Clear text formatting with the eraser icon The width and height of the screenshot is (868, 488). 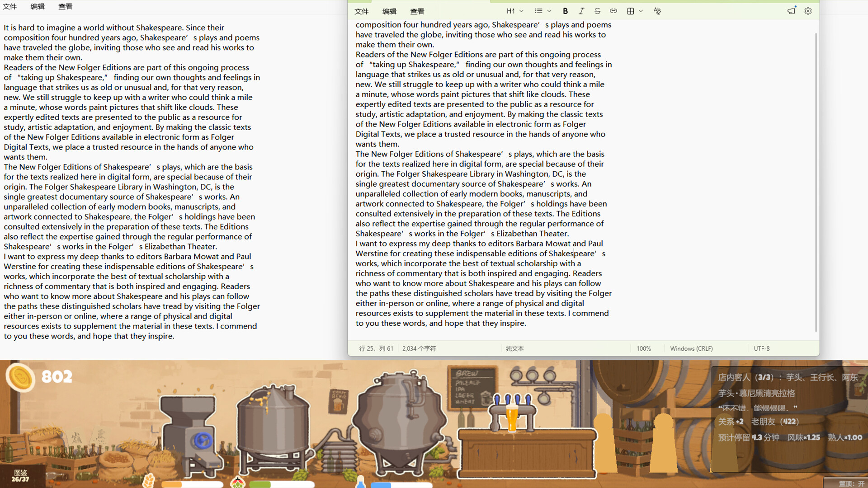click(x=657, y=11)
